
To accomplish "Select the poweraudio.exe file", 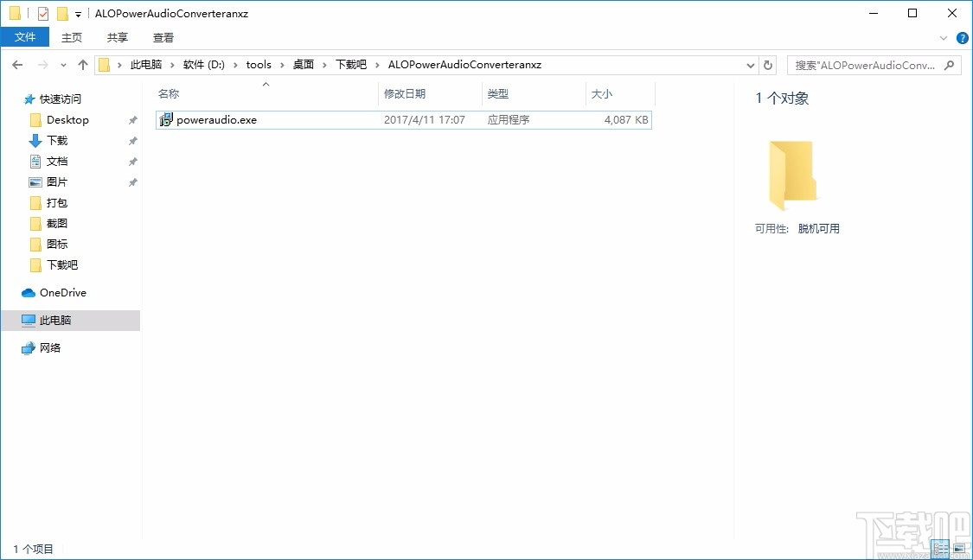I will [x=215, y=119].
